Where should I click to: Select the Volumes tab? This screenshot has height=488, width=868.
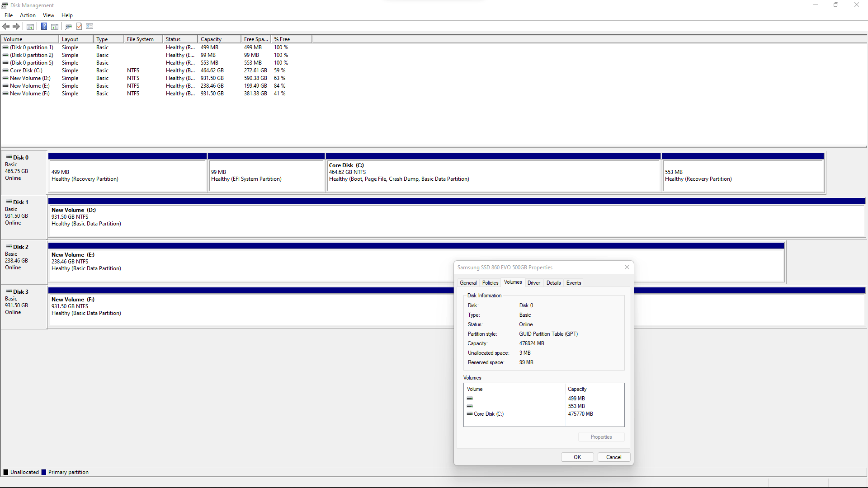click(513, 282)
